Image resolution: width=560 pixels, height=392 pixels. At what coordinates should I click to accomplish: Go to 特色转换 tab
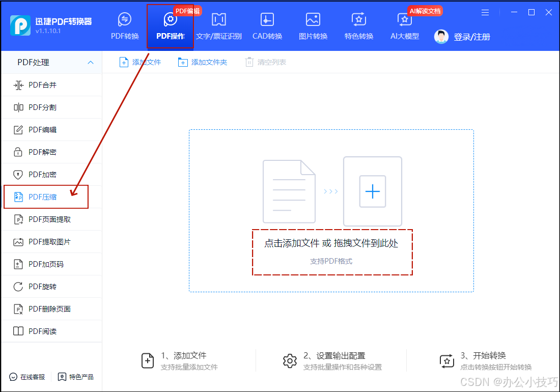(358, 26)
